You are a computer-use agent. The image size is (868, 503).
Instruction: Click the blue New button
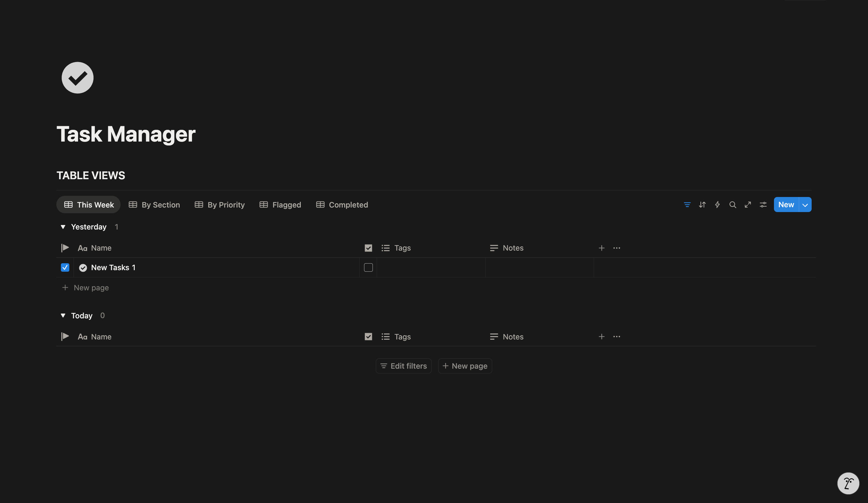(786, 205)
